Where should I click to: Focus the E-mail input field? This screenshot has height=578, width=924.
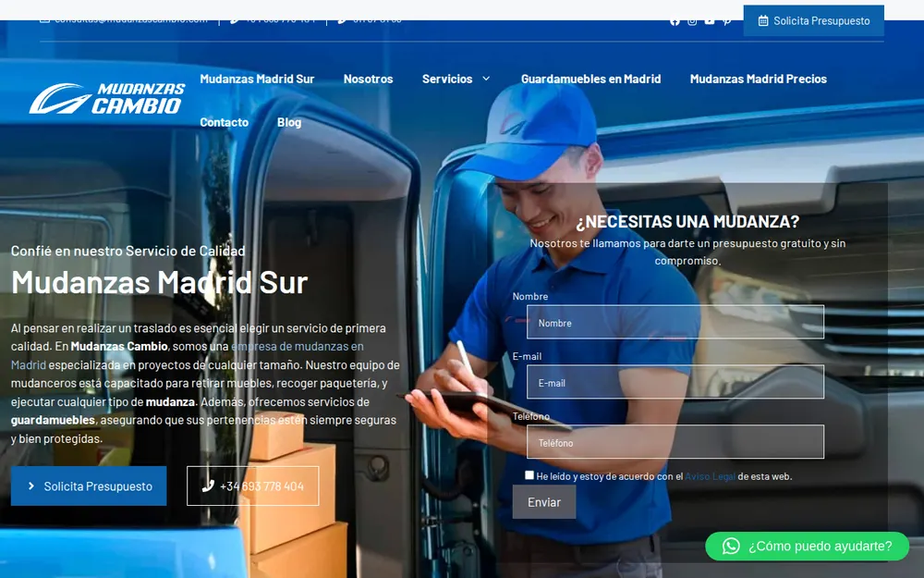click(675, 382)
